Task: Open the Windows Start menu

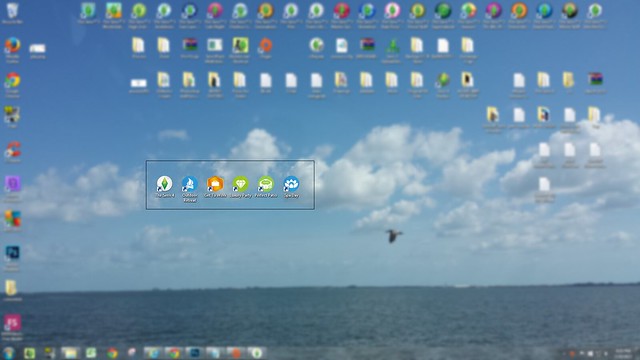Action: [9, 353]
